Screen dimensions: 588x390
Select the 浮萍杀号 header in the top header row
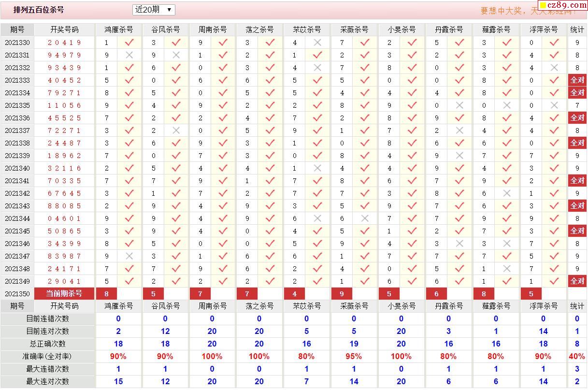(544, 29)
